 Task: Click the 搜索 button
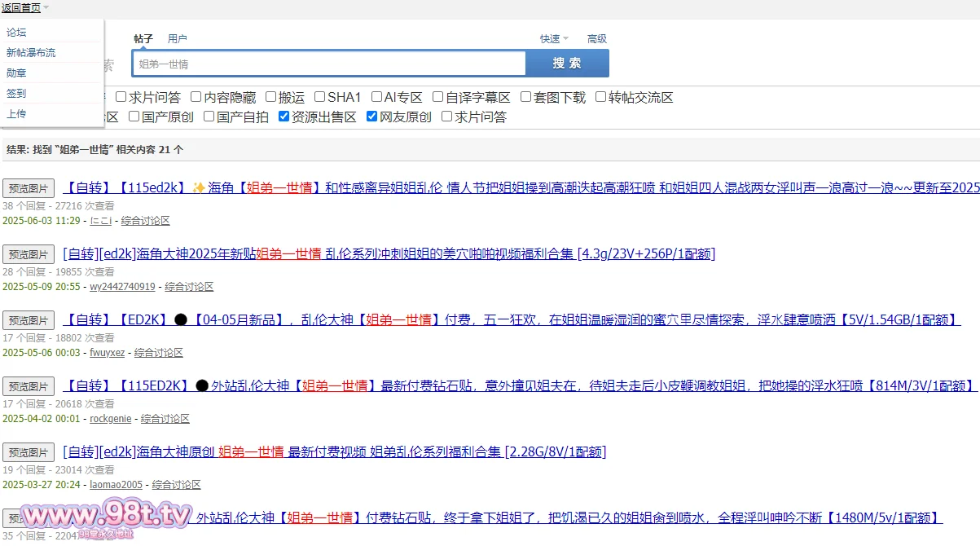tap(567, 64)
